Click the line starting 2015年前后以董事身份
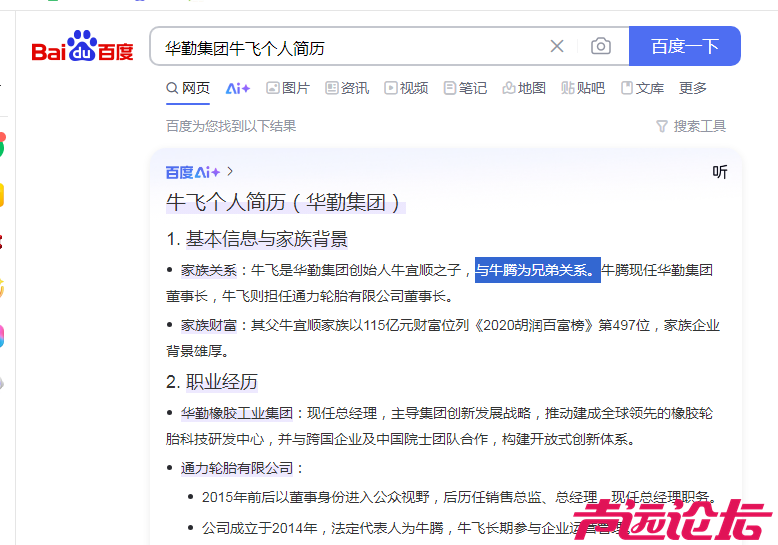Image resolution: width=778 pixels, height=545 pixels. tap(458, 497)
